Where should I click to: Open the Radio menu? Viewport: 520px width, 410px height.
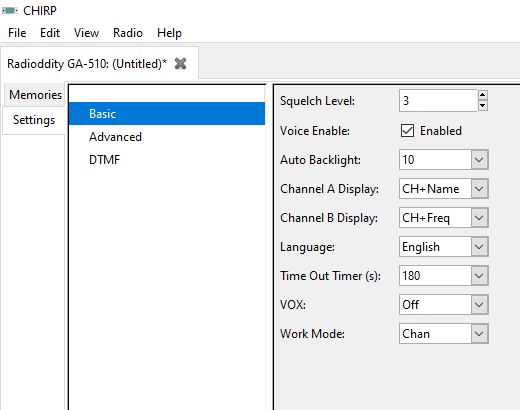(x=128, y=33)
